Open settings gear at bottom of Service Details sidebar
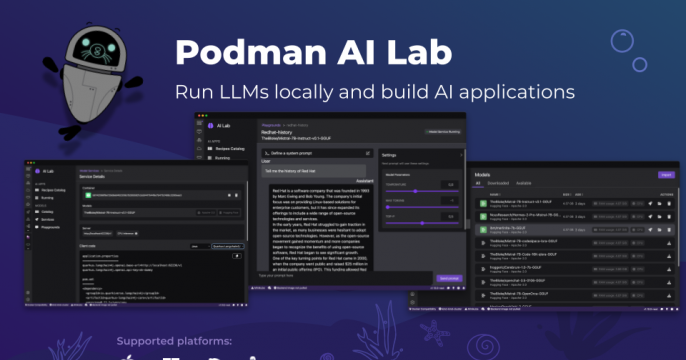This screenshot has height=360, width=686. pyautogui.click(x=28, y=299)
